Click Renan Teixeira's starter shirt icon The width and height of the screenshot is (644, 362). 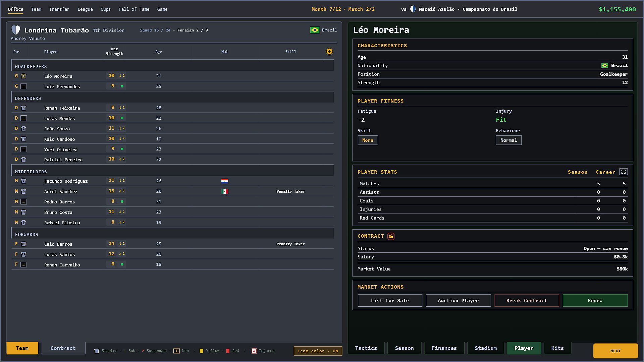point(23,108)
